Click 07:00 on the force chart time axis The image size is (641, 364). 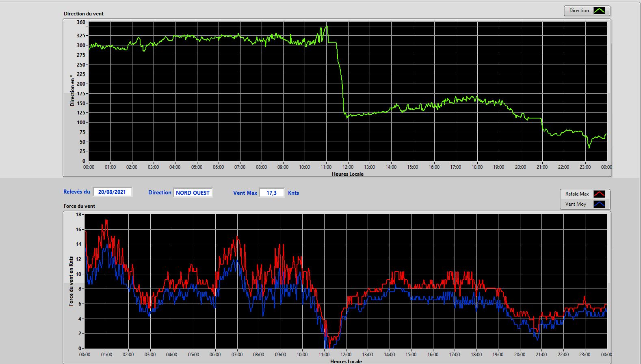(x=237, y=355)
